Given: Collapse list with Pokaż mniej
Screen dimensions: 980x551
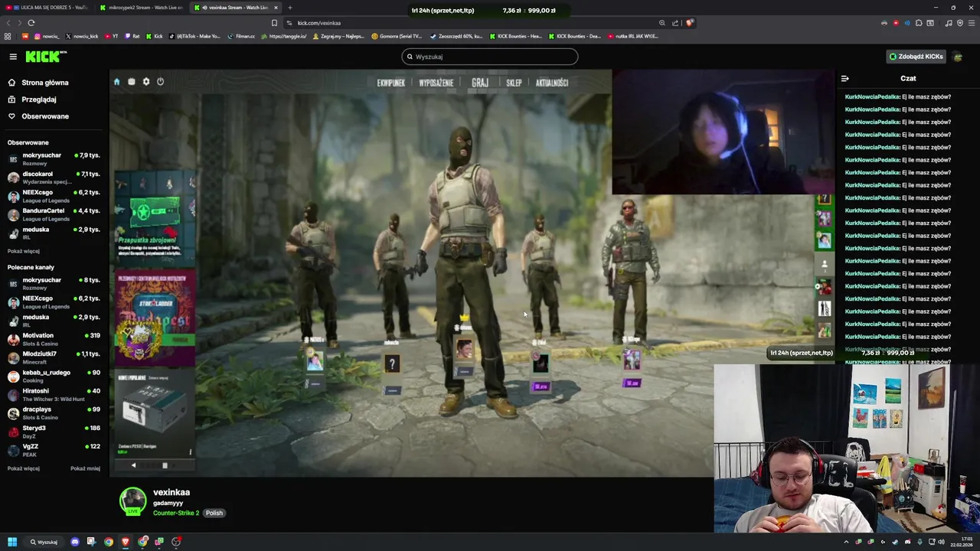Looking at the screenshot, I should (85, 468).
